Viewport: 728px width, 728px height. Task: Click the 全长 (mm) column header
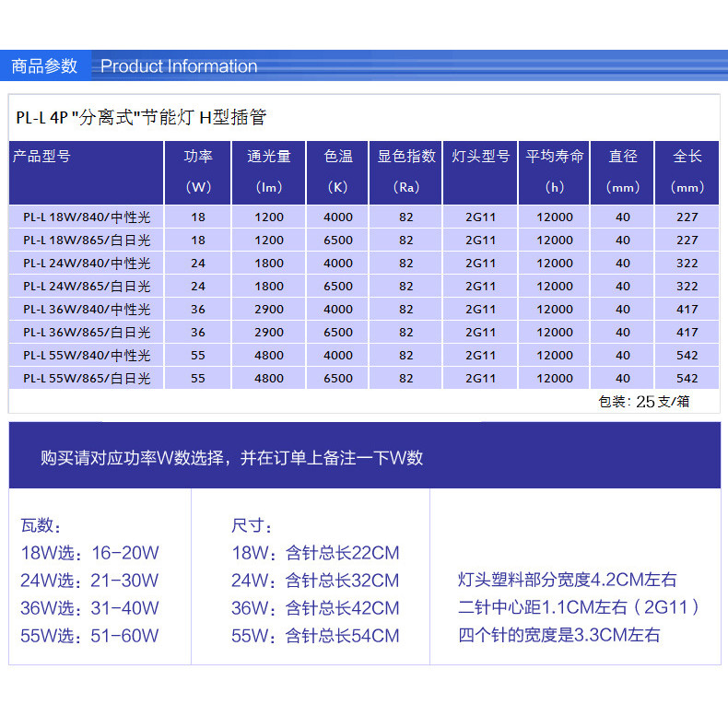click(x=687, y=171)
